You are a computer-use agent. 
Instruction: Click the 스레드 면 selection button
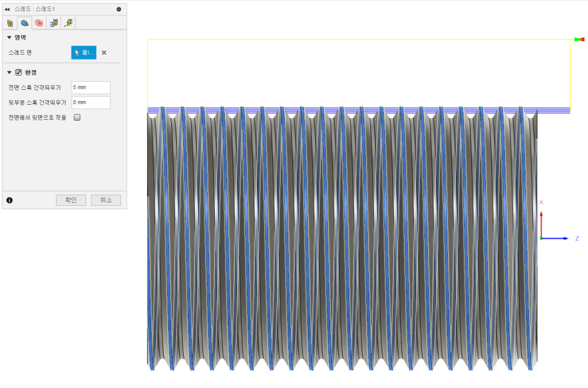tap(84, 52)
